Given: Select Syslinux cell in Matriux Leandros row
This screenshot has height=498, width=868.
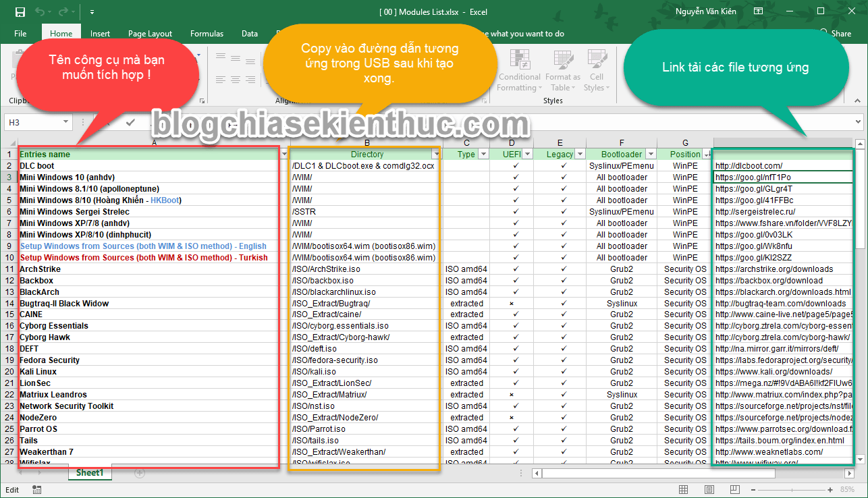Looking at the screenshot, I should [x=622, y=395].
